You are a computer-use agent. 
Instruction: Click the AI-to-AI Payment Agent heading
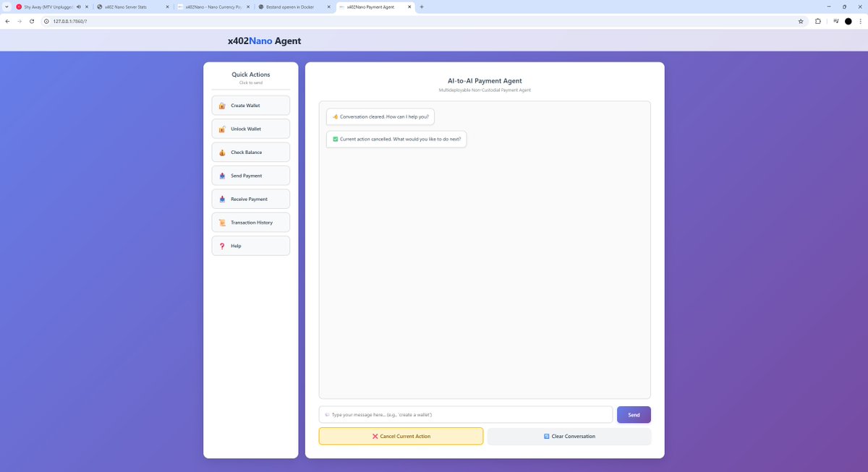[485, 81]
